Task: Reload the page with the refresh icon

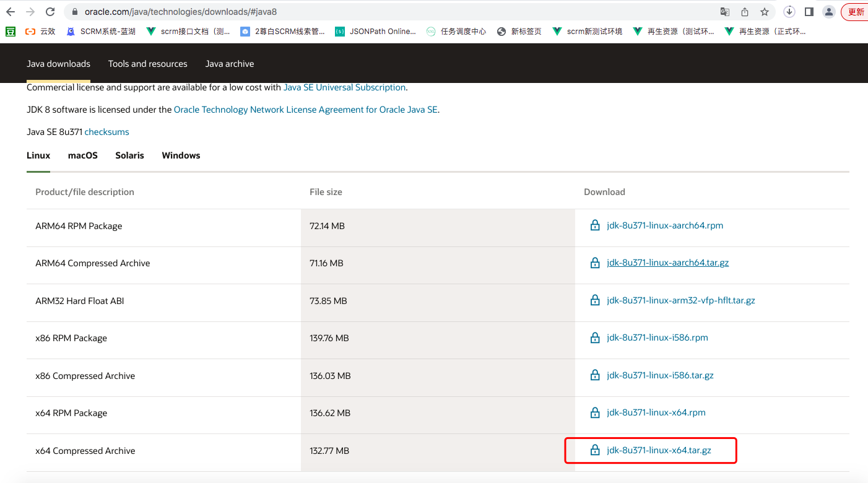Action: click(50, 12)
